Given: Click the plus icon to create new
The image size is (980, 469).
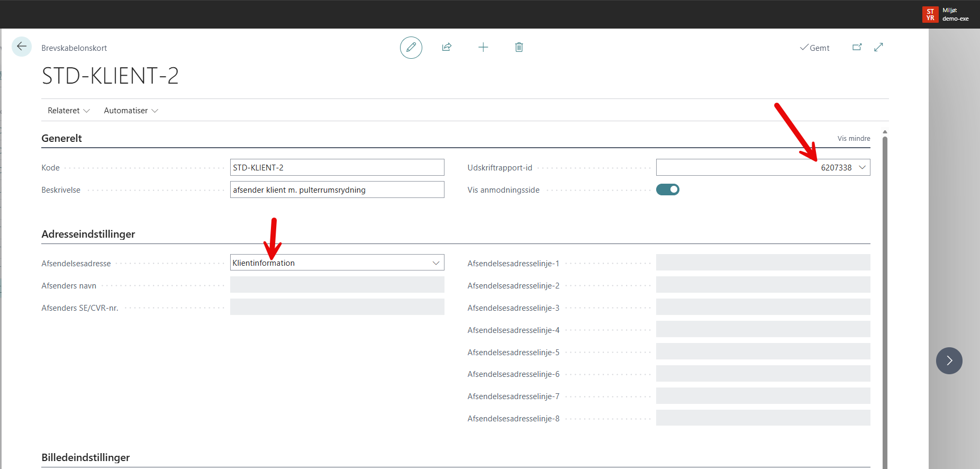Looking at the screenshot, I should pos(483,48).
